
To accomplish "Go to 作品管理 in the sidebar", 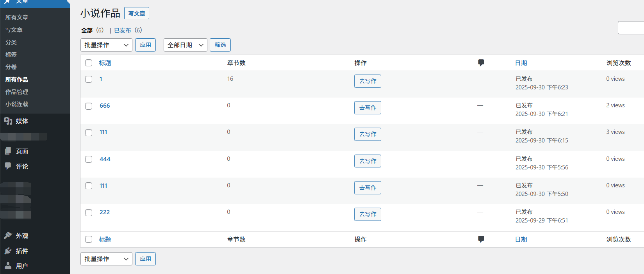I will [17, 92].
